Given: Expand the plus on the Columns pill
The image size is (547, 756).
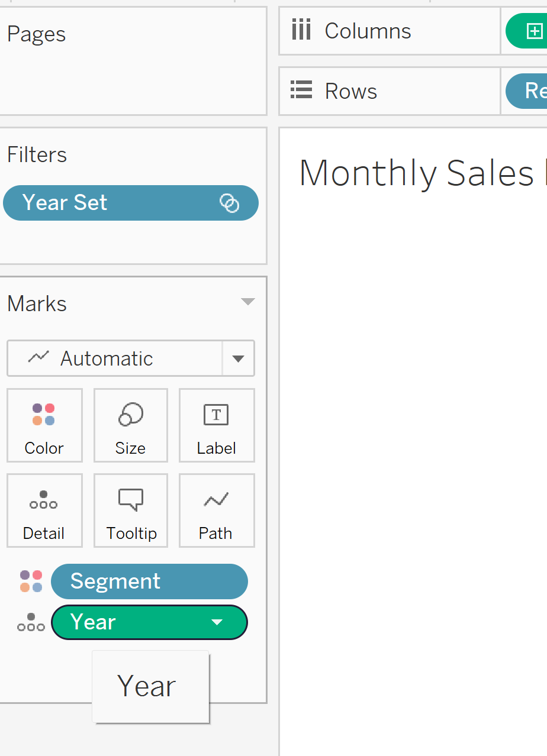Looking at the screenshot, I should pyautogui.click(x=535, y=31).
